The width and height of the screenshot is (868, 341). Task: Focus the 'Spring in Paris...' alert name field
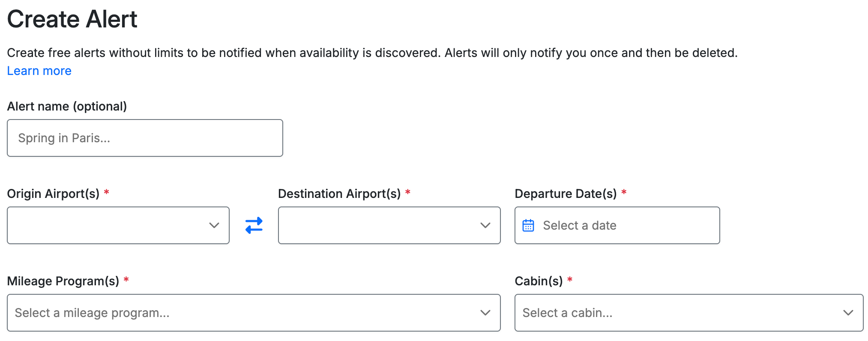145,138
